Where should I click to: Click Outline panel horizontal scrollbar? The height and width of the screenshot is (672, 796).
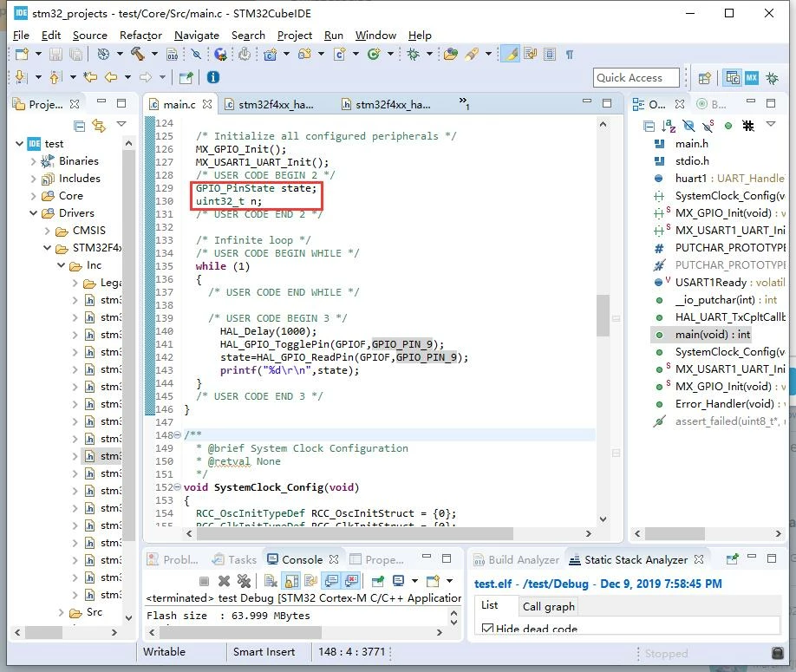click(675, 533)
